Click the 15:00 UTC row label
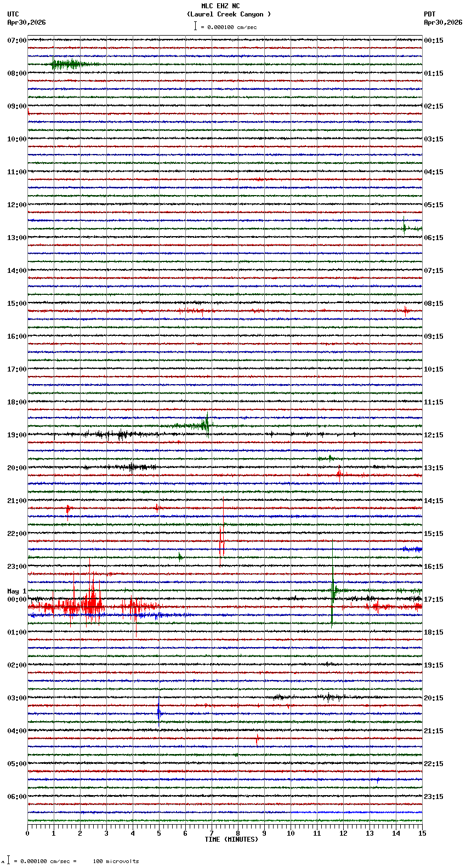This screenshot has width=466, height=868. click(17, 304)
